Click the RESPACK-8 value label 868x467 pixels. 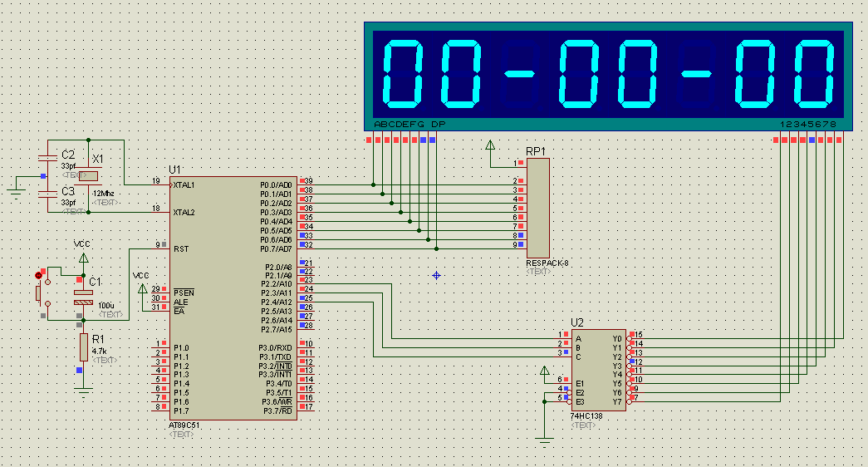547,263
